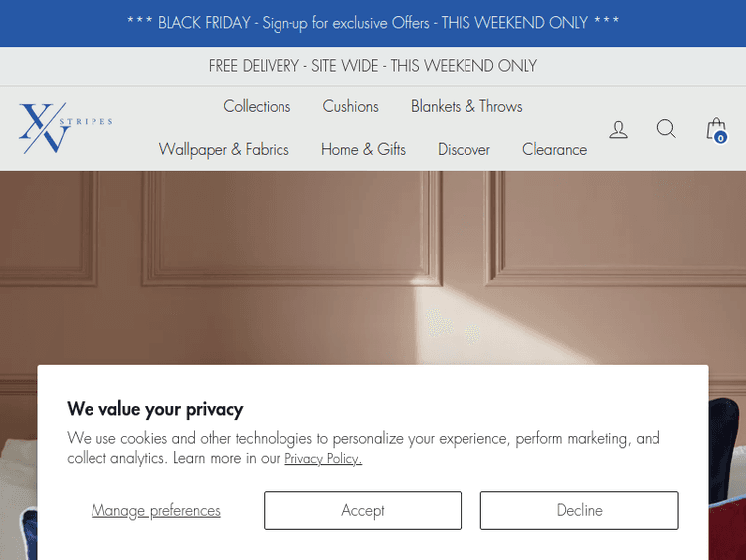Open Wallpaper & Fabrics menu item
746x560 pixels.
pyautogui.click(x=224, y=149)
